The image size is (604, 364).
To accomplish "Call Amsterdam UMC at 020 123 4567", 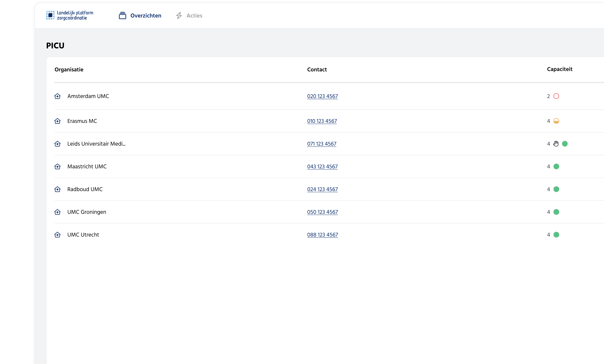I will tap(322, 96).
